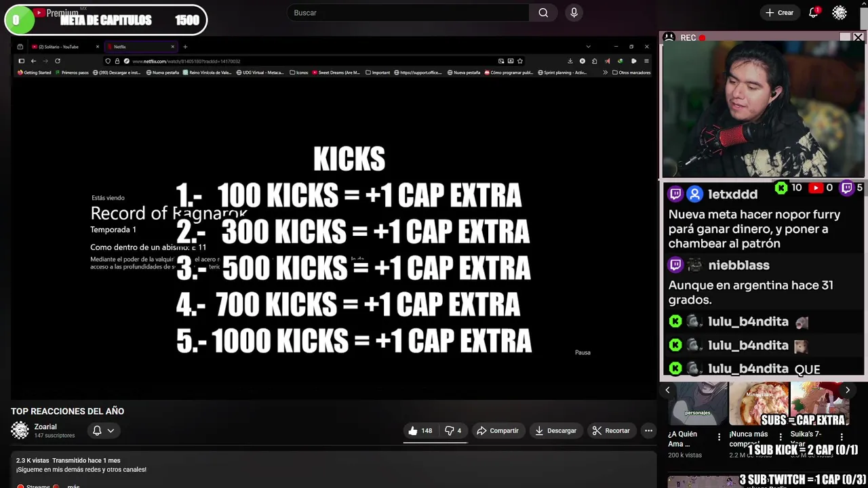This screenshot has width=868, height=488.
Task: Open YouTube notifications bell
Action: [x=813, y=13]
